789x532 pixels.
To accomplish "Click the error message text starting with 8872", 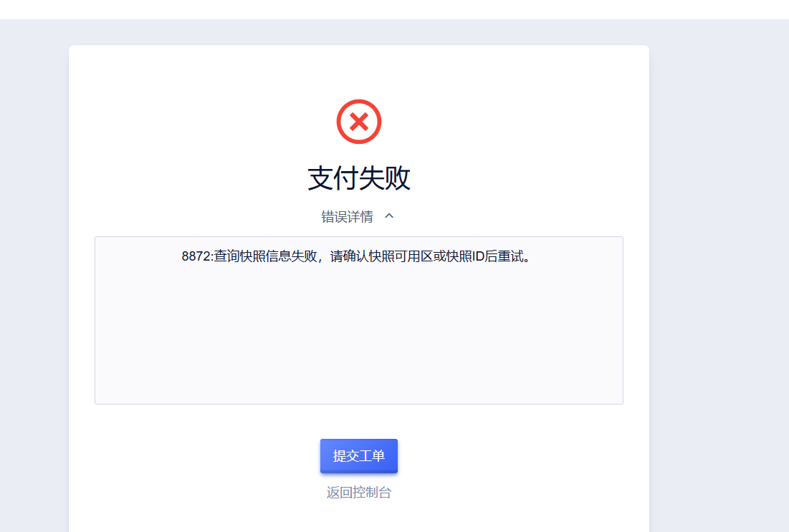I will coord(357,256).
